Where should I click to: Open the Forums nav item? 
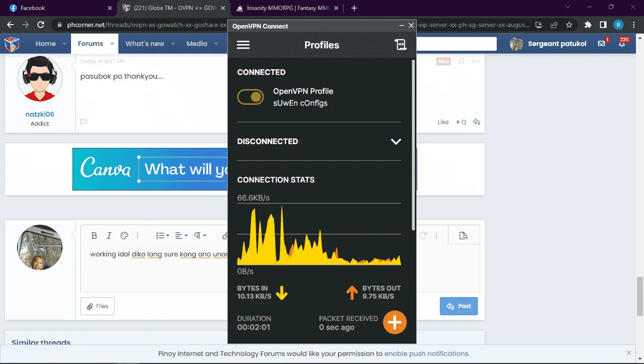pyautogui.click(x=90, y=44)
